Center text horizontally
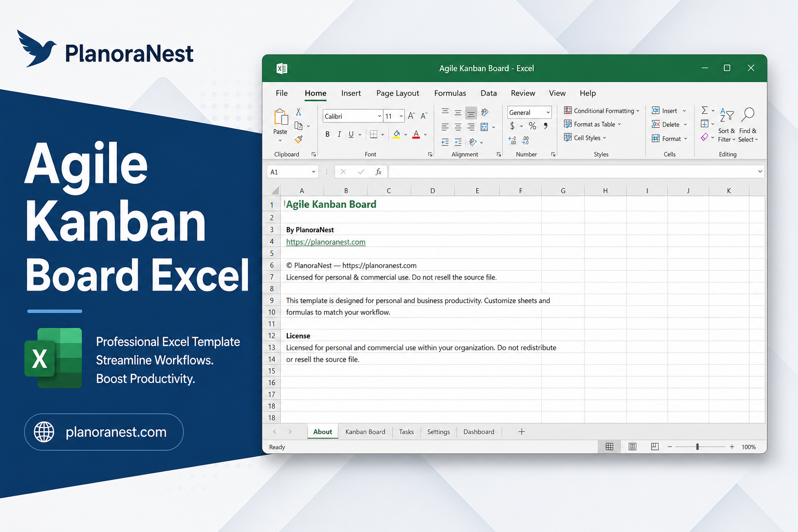This screenshot has width=798, height=532. 458,127
